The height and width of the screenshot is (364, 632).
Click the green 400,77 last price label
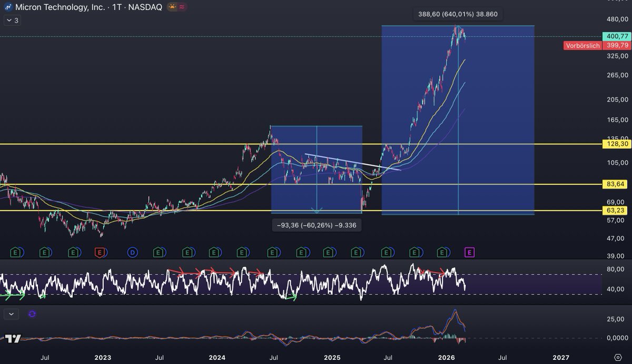pos(616,36)
